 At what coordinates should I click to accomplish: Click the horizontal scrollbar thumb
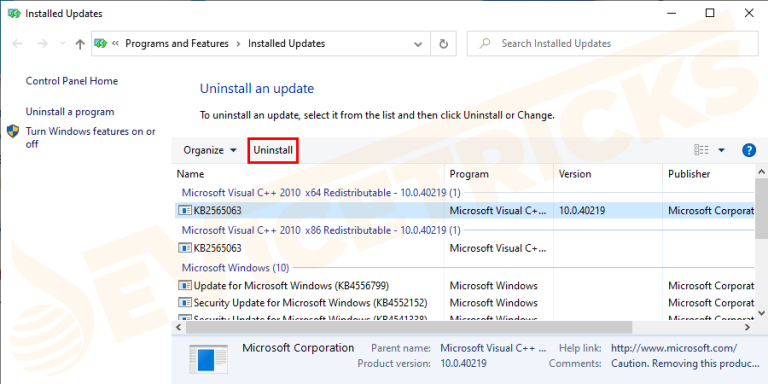(x=409, y=327)
